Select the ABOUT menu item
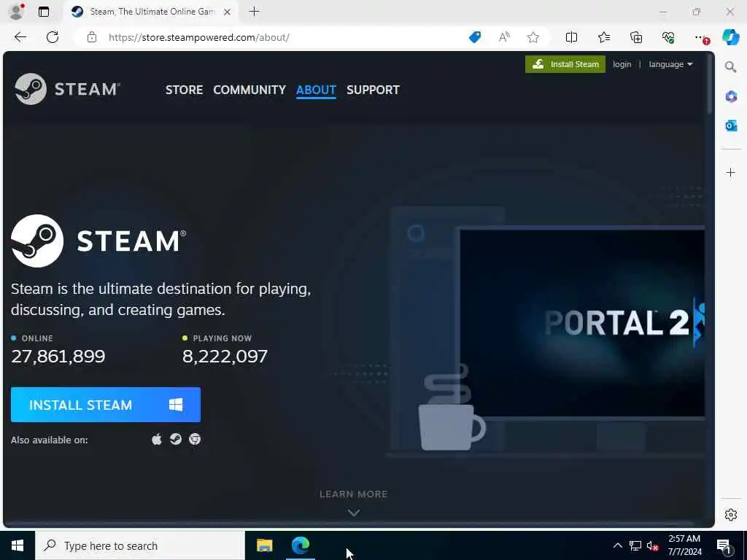747x560 pixels. (x=316, y=90)
